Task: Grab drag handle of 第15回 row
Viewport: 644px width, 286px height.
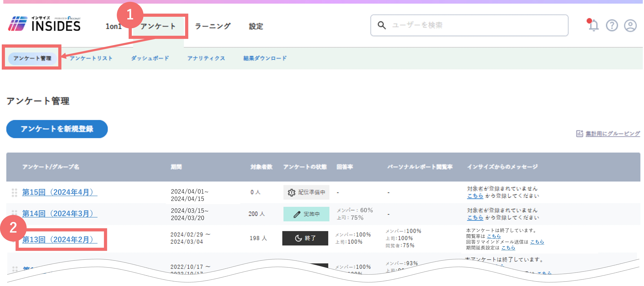Action: point(14,193)
